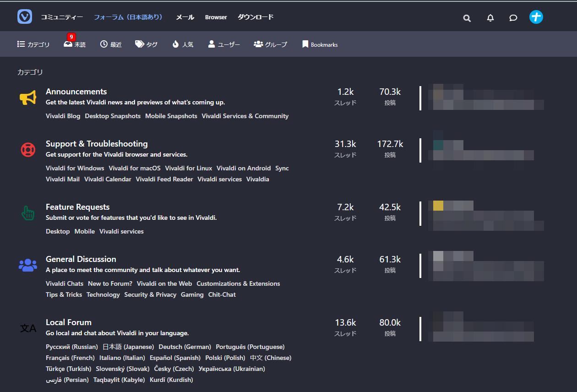The image size is (577, 392).
Task: Open Vivaldi for Windows subcategory
Action: (x=75, y=168)
